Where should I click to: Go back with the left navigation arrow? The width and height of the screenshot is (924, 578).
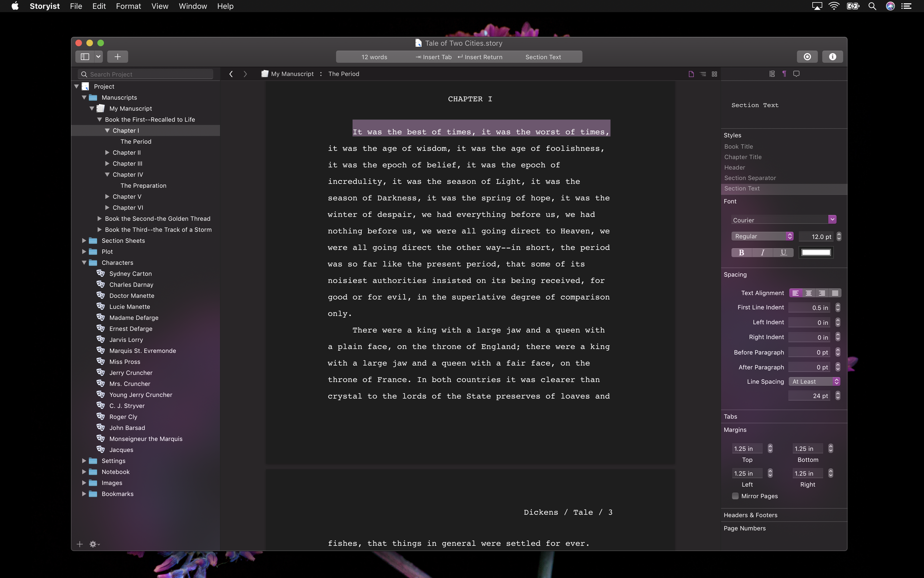(x=231, y=74)
